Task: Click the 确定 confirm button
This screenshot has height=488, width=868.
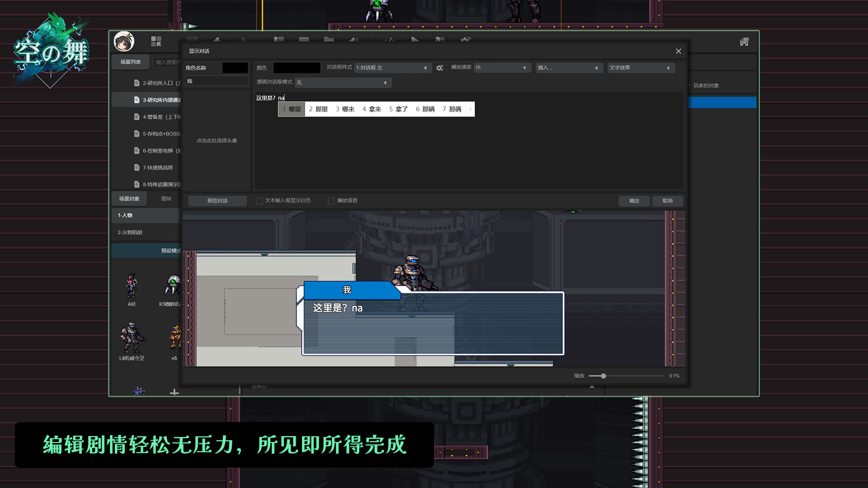Action: tap(634, 201)
